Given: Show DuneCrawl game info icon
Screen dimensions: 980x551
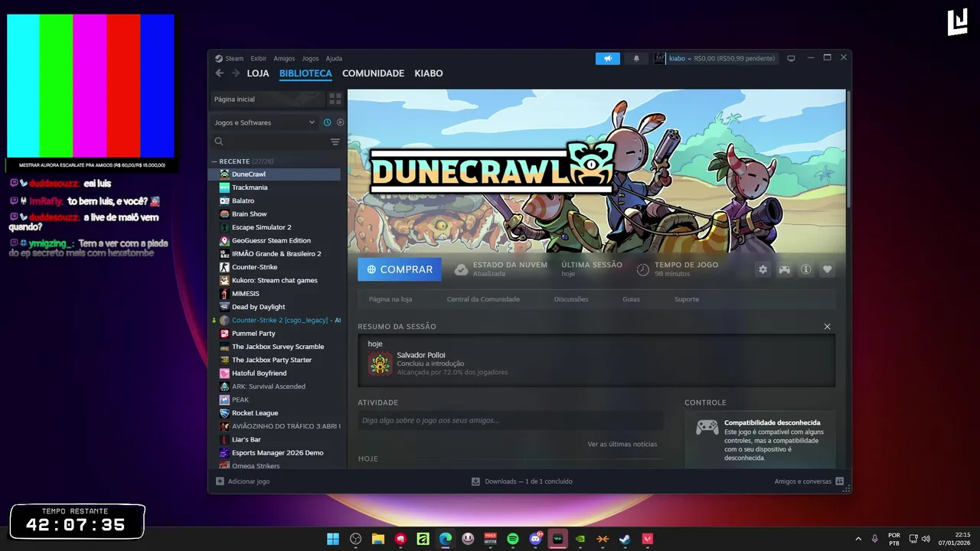Looking at the screenshot, I should [806, 269].
